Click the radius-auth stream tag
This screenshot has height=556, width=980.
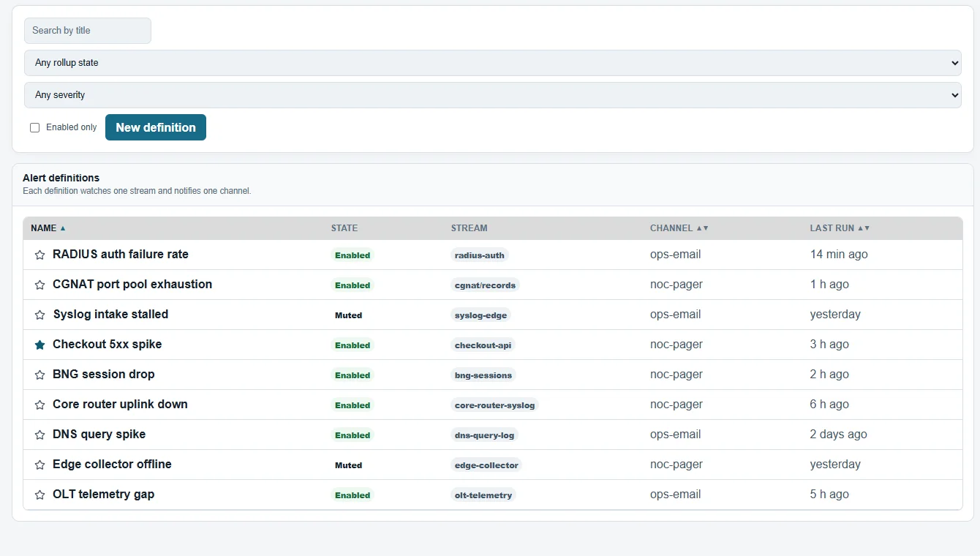(x=480, y=255)
